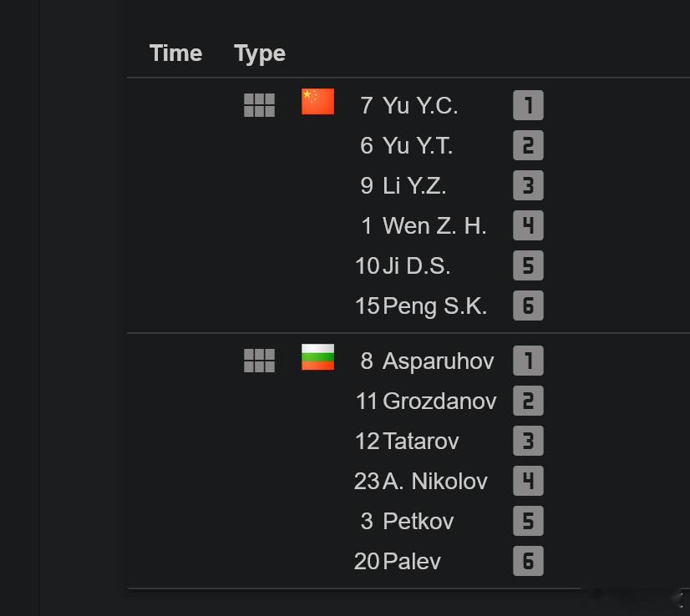This screenshot has width=690, height=616.
Task: Open player A. Nikolov
Action: click(x=435, y=481)
